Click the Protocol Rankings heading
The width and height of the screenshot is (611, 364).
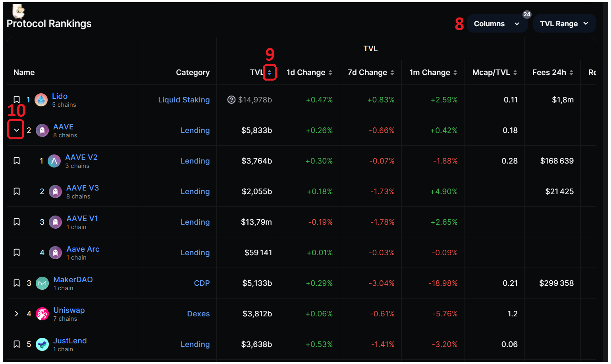click(49, 23)
